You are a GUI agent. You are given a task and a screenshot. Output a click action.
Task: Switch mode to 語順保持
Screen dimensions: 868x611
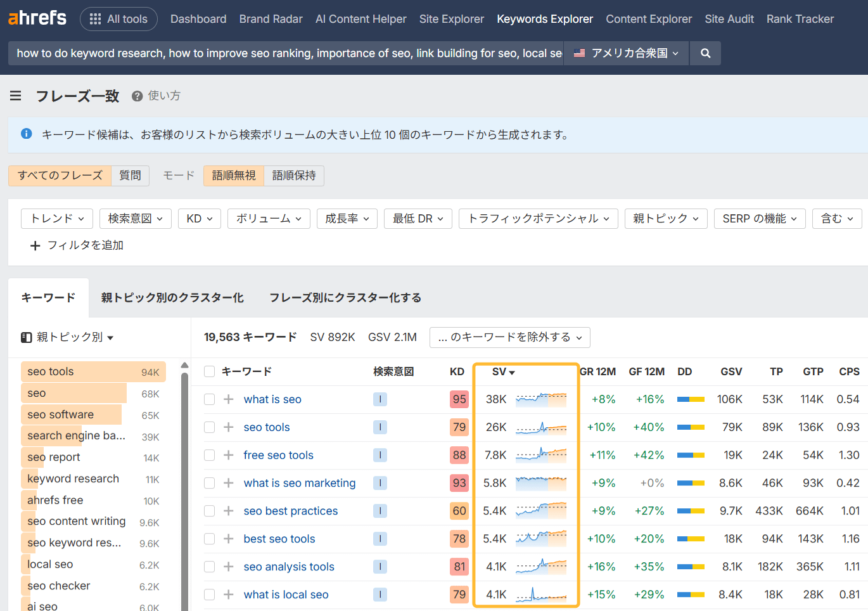click(x=294, y=176)
